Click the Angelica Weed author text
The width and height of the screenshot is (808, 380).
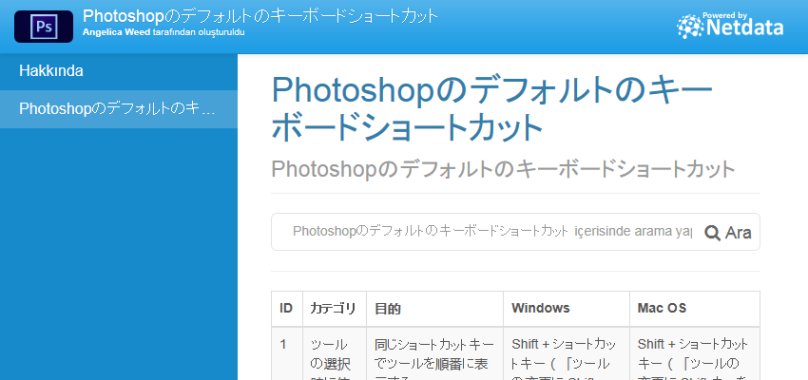116,32
